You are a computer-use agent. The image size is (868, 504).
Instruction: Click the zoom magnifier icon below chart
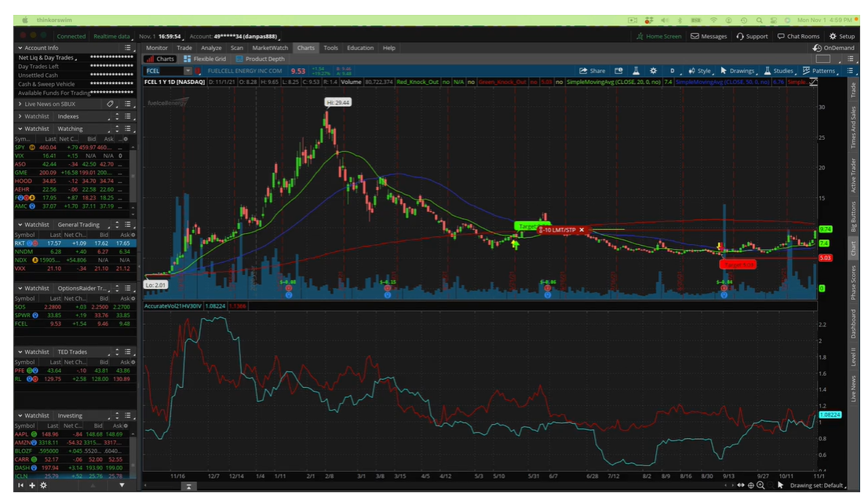coord(760,485)
